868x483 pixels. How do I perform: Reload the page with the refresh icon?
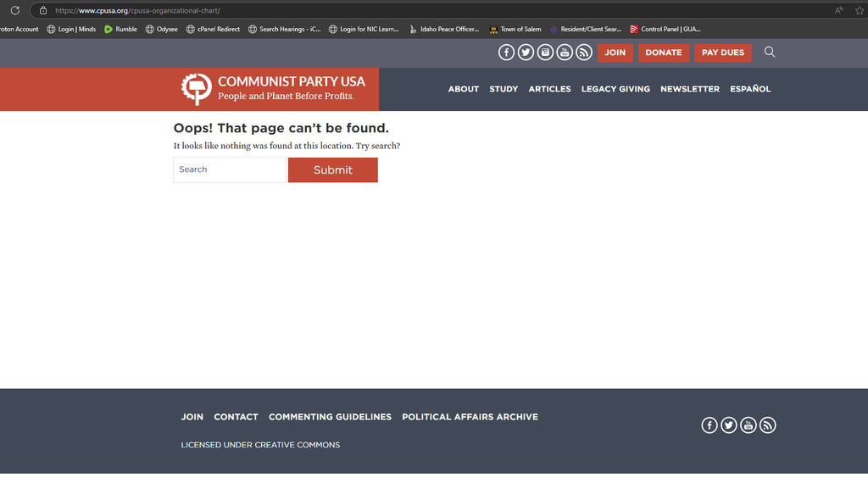click(15, 10)
